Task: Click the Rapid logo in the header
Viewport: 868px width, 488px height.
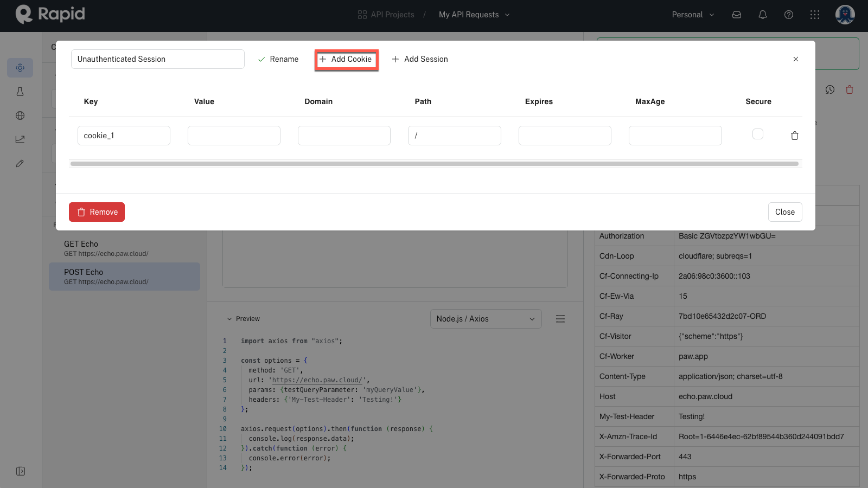Action: point(50,14)
